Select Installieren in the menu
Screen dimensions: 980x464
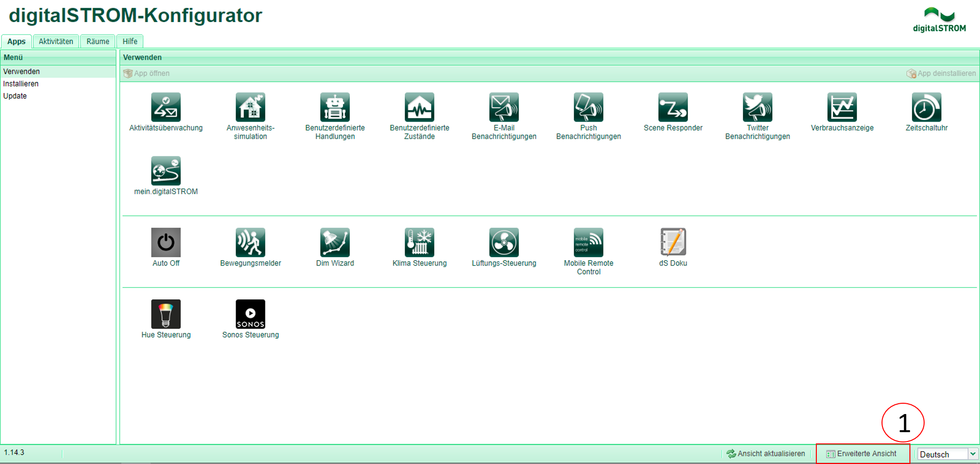(58, 84)
